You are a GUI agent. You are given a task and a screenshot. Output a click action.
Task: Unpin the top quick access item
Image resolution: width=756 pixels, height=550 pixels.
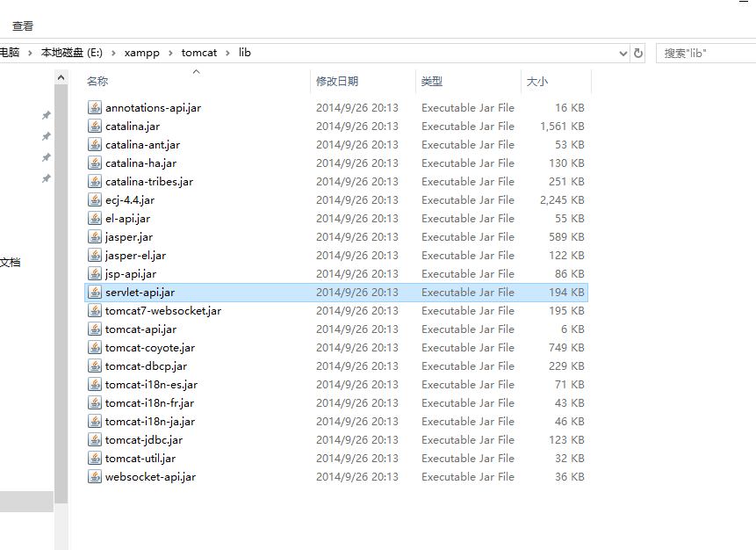46,114
